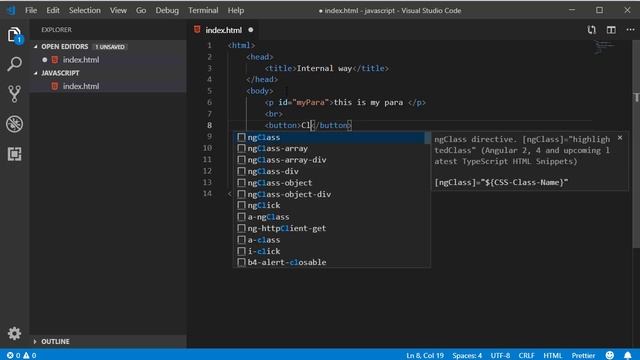Click the code minimap preview

coord(604,47)
